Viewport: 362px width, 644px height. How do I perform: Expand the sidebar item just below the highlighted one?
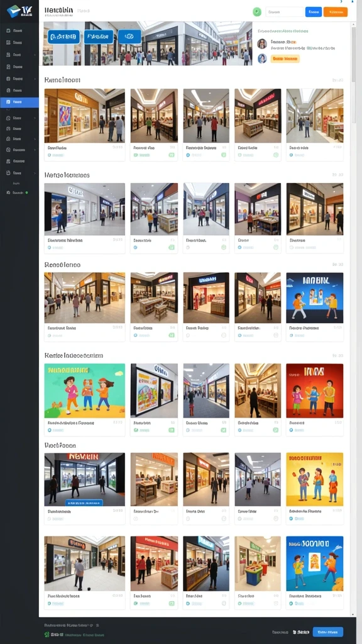click(x=19, y=118)
